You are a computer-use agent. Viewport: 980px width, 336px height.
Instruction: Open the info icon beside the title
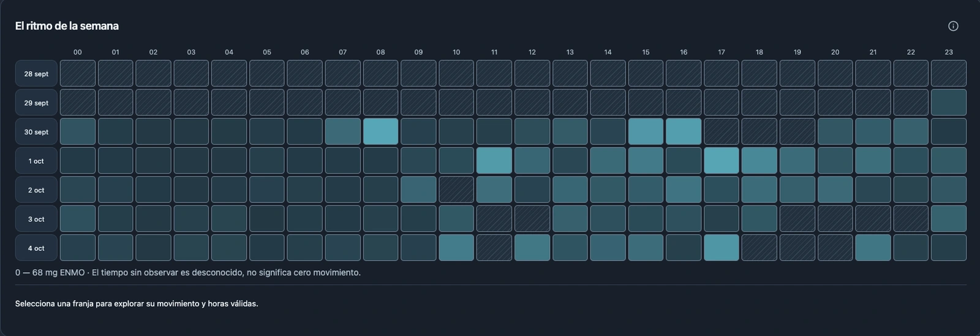pyautogui.click(x=953, y=26)
